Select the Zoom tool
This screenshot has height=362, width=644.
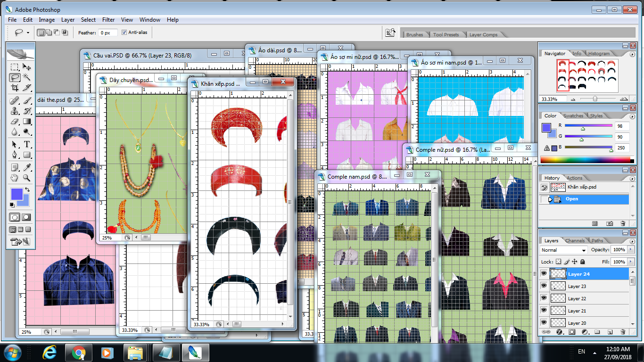[x=27, y=178]
